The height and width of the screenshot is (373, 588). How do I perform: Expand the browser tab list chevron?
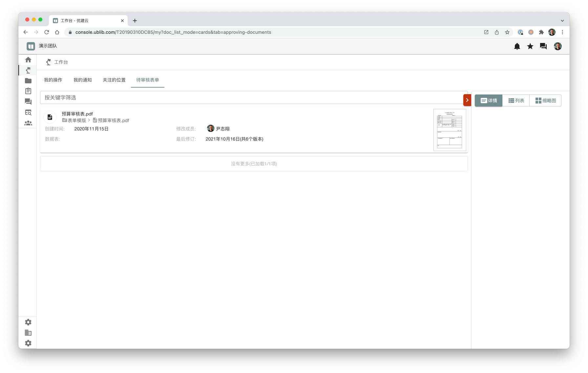(x=562, y=21)
